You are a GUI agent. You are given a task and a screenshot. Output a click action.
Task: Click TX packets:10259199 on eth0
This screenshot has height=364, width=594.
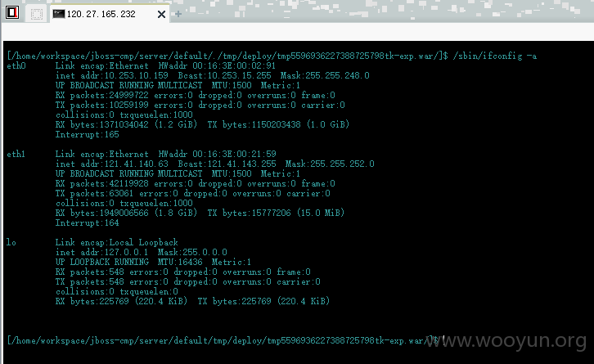(102, 106)
